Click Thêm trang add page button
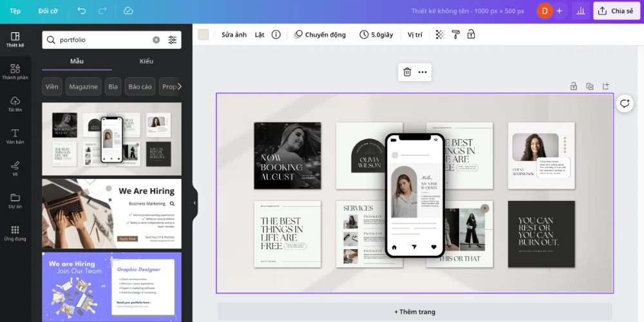This screenshot has width=644, height=322. [415, 312]
